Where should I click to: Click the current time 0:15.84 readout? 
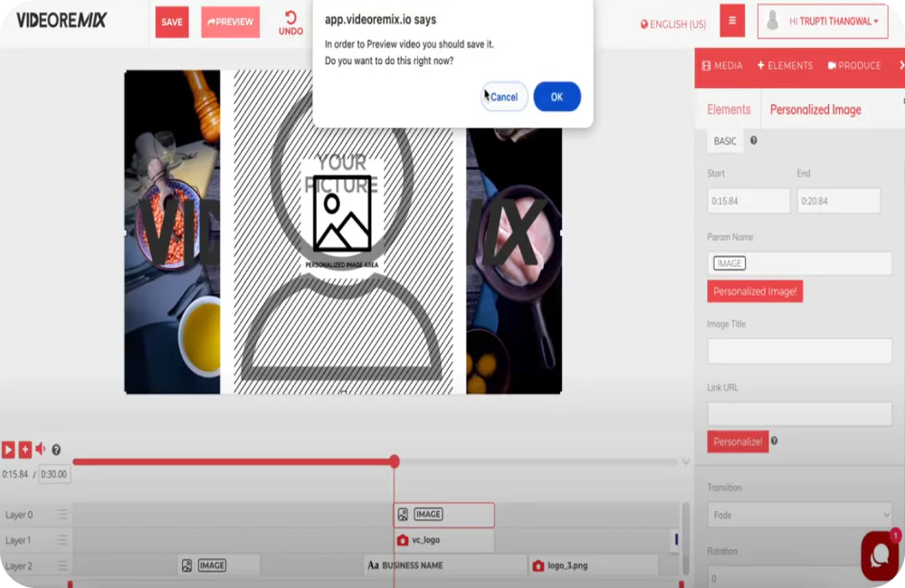pos(15,474)
